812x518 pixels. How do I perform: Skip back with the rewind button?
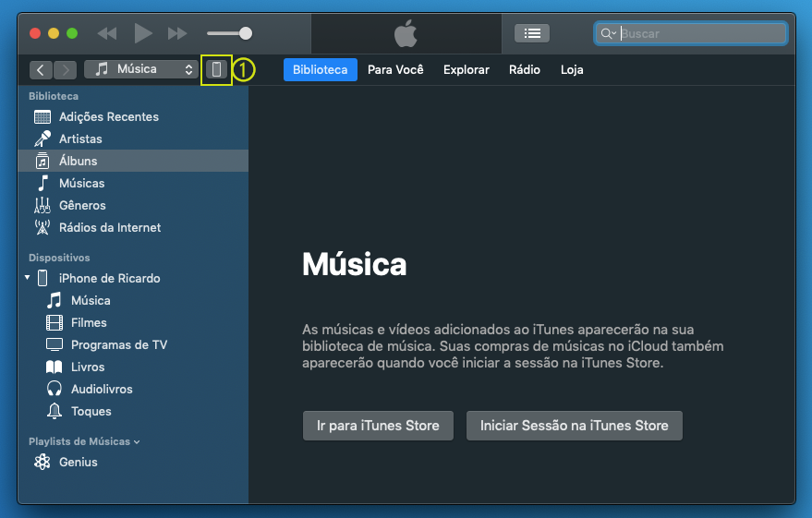(107, 33)
